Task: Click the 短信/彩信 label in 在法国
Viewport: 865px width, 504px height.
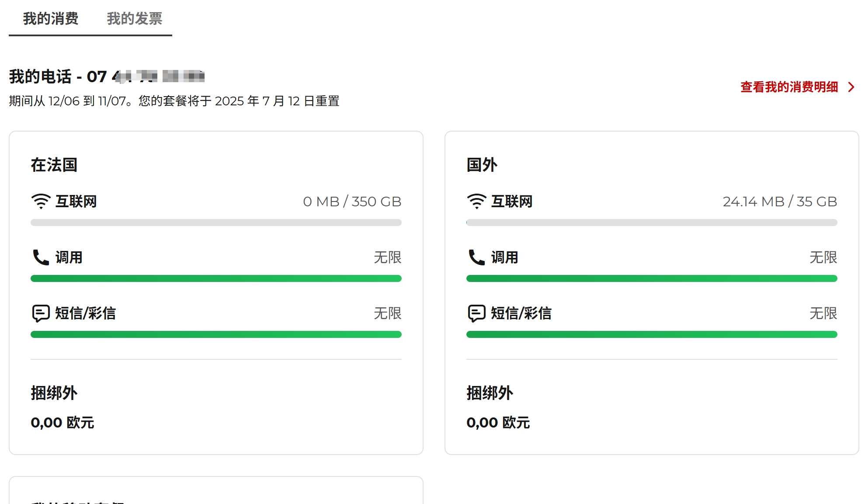Action: point(86,313)
